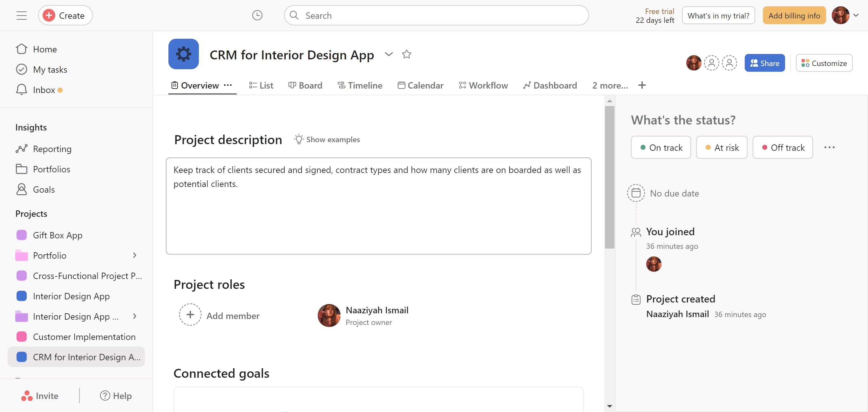Open Overview tab three-dot options

pyautogui.click(x=228, y=85)
